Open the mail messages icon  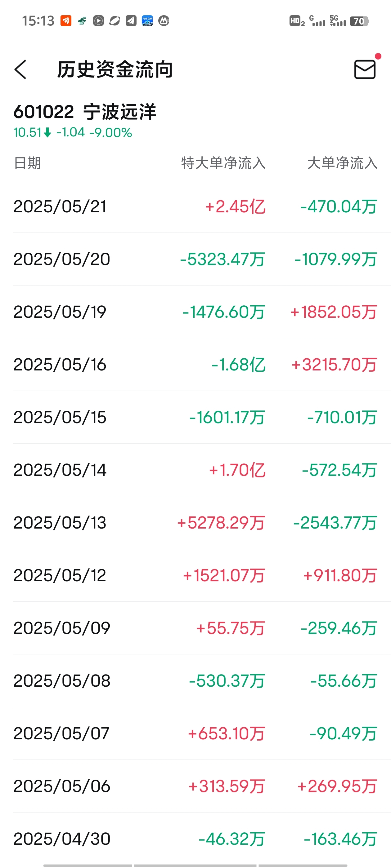[365, 69]
